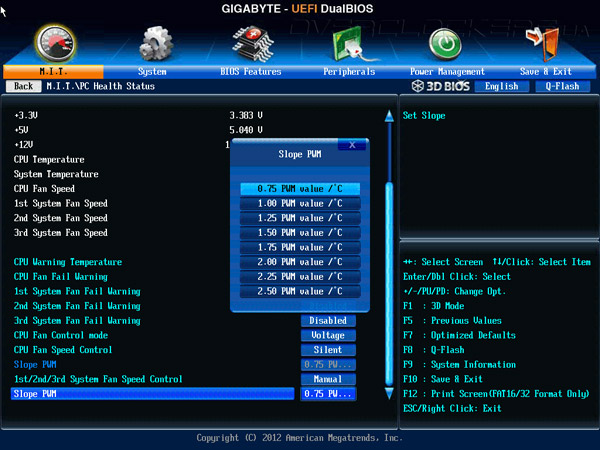Open the BIOS Features tab

point(251,72)
